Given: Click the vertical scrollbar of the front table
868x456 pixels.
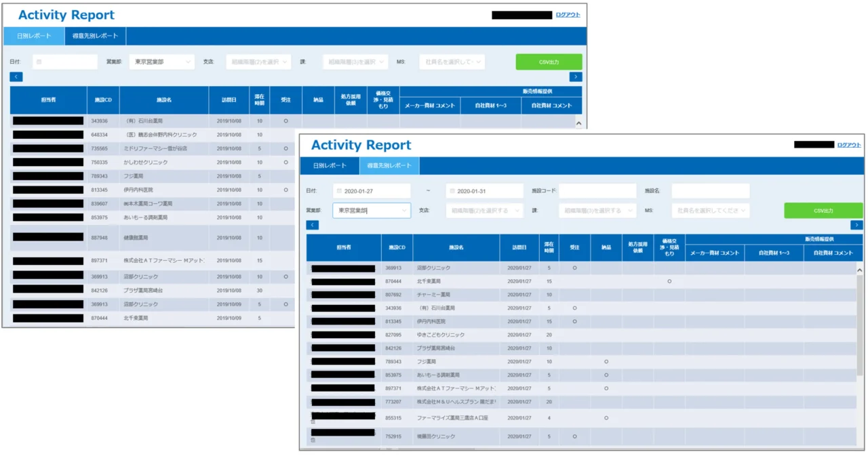Looking at the screenshot, I should point(860,325).
